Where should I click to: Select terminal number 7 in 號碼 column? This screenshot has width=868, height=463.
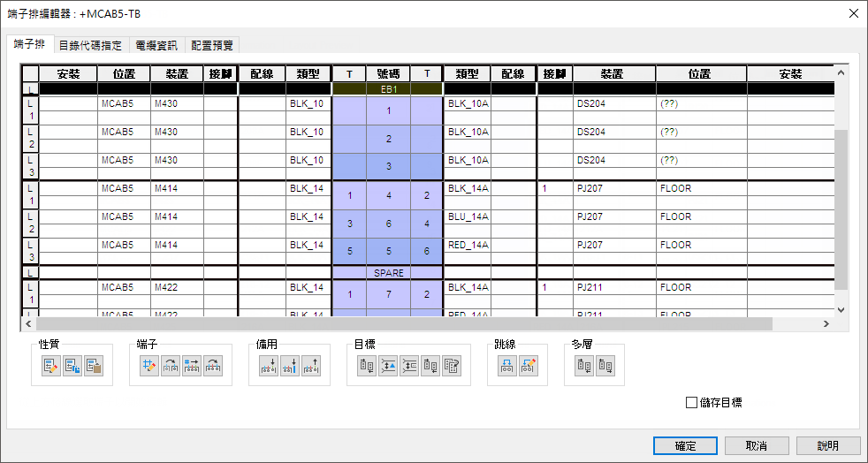[388, 294]
